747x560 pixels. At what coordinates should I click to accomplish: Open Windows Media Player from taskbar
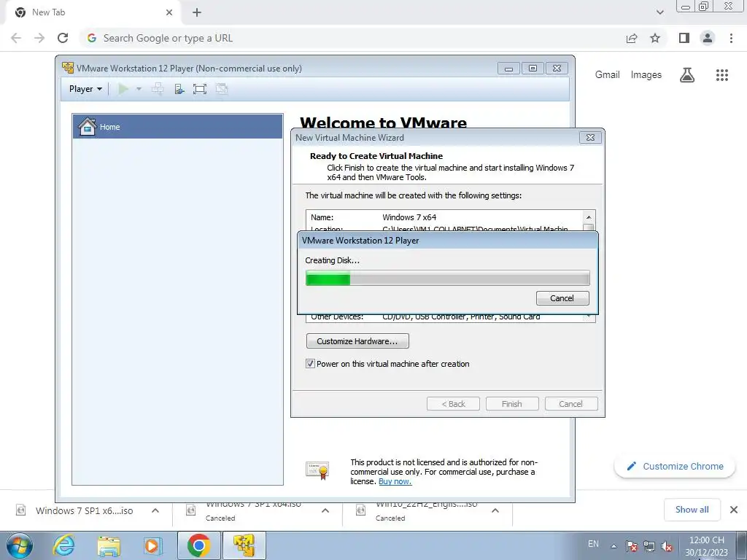pos(152,545)
